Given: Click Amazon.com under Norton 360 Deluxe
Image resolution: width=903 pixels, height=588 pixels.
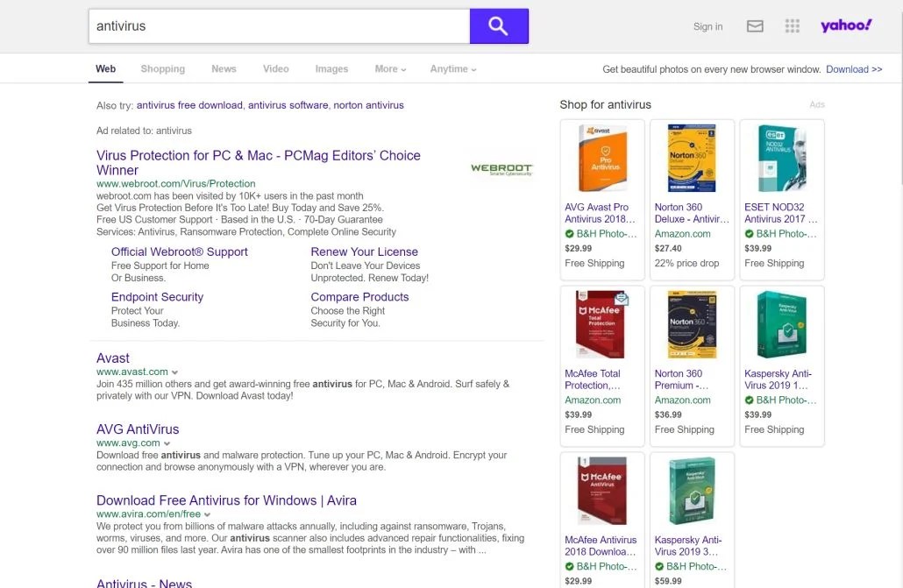Looking at the screenshot, I should click(682, 234).
